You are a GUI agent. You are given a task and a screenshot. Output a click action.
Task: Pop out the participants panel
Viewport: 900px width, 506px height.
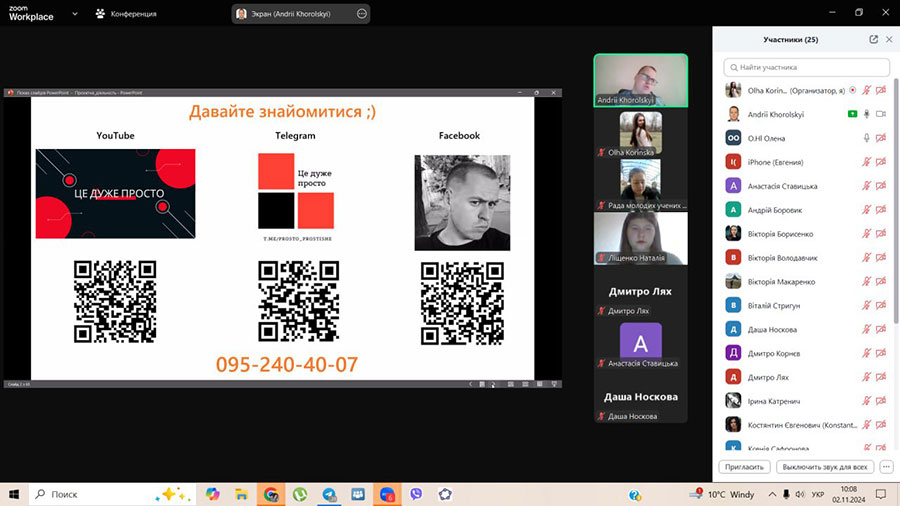click(873, 39)
